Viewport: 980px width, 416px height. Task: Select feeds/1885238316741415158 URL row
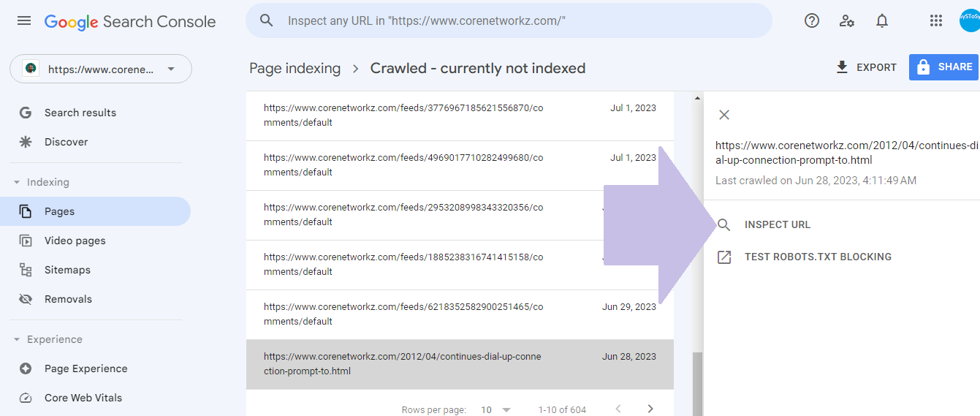[460, 265]
